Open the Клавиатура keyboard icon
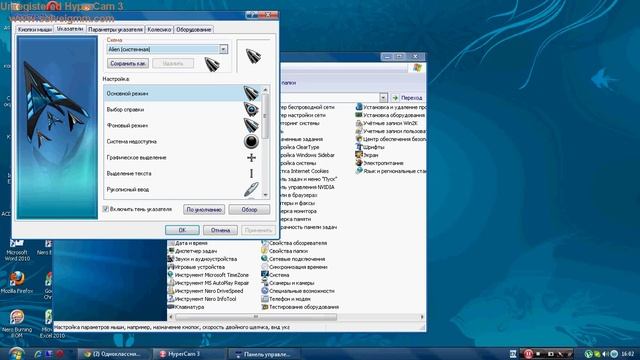Image resolution: width=640 pixels, height=360 pixels. (x=171, y=307)
